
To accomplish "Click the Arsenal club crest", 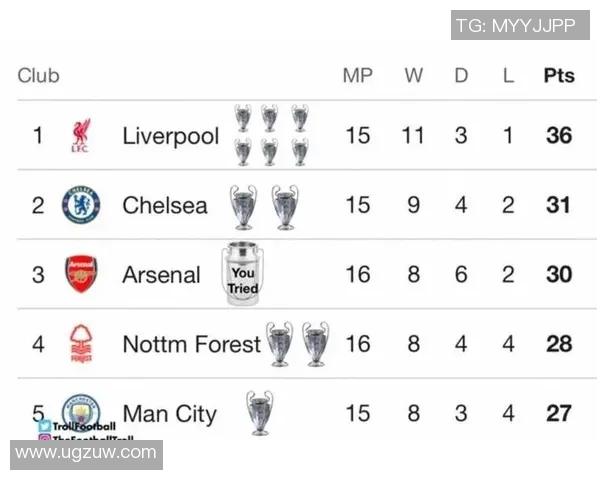I will 81,274.
